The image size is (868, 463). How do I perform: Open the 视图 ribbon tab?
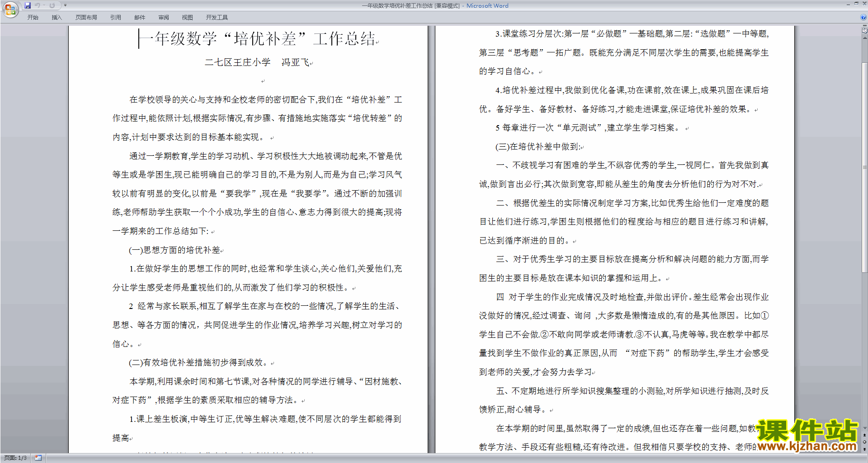point(188,18)
